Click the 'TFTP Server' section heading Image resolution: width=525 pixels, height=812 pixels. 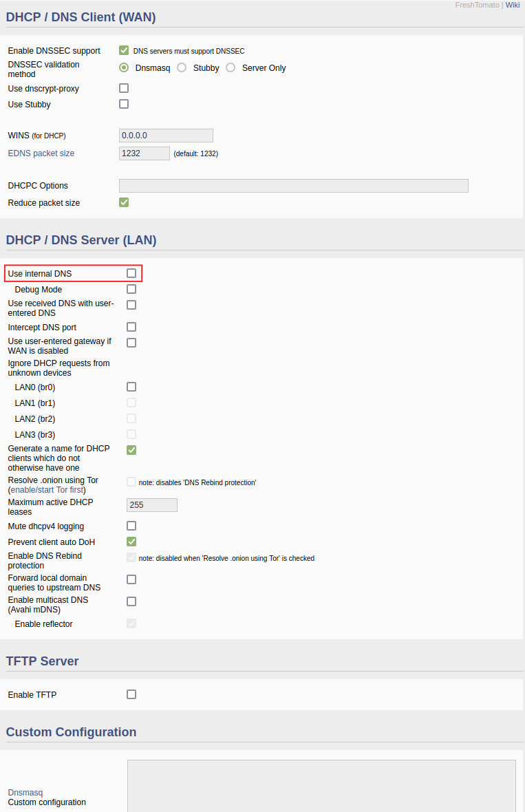[43, 661]
